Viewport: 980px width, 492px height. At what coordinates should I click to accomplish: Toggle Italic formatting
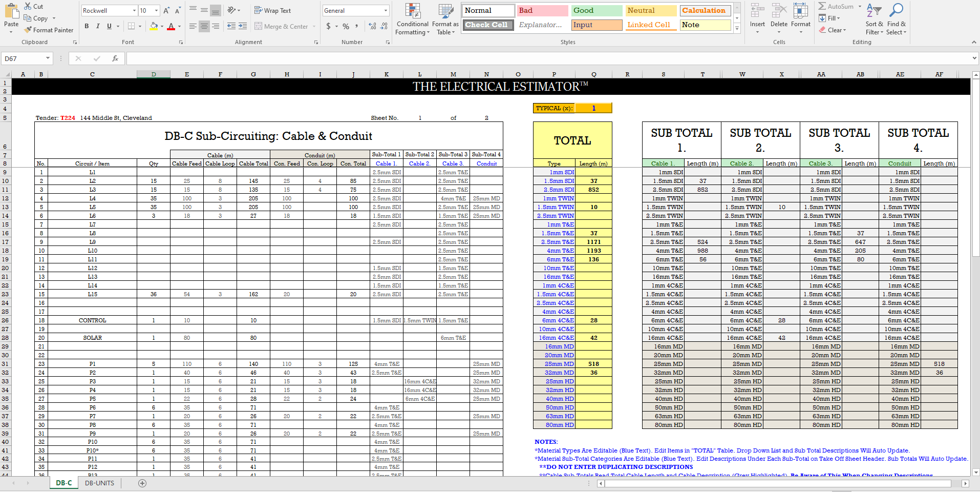(x=98, y=26)
